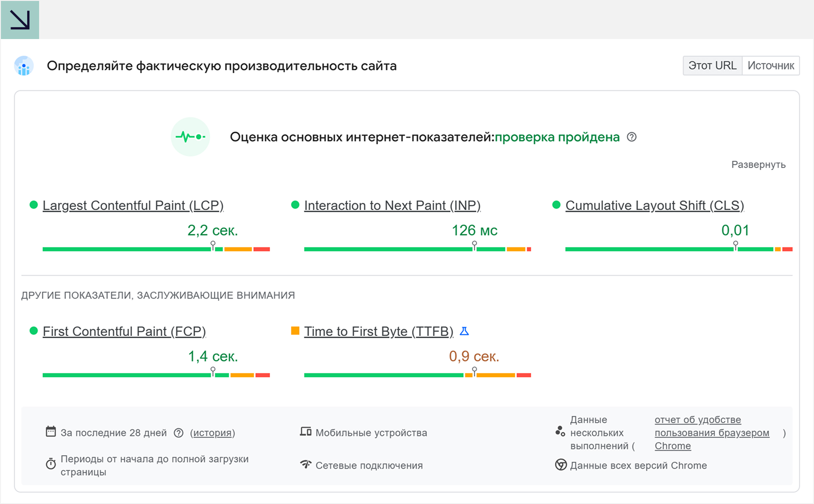Click the field data chart icon
Viewport: 814px width, 504px height.
pyautogui.click(x=24, y=66)
